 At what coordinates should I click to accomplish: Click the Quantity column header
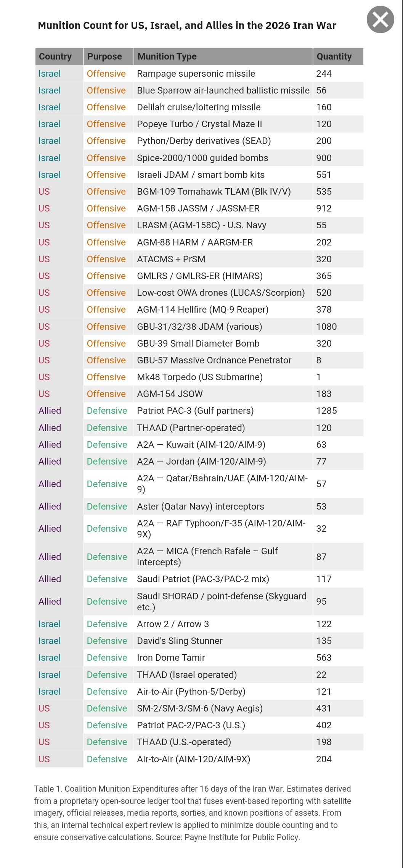pyautogui.click(x=334, y=56)
